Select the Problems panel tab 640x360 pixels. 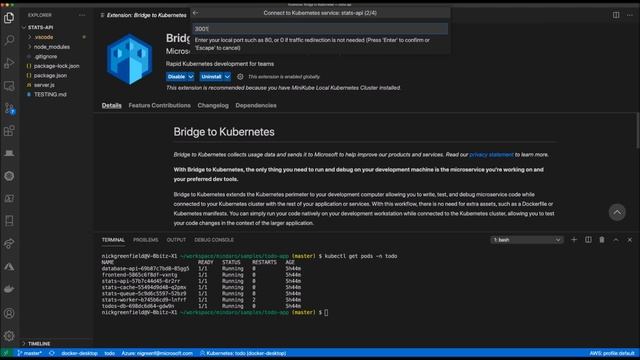(x=145, y=240)
